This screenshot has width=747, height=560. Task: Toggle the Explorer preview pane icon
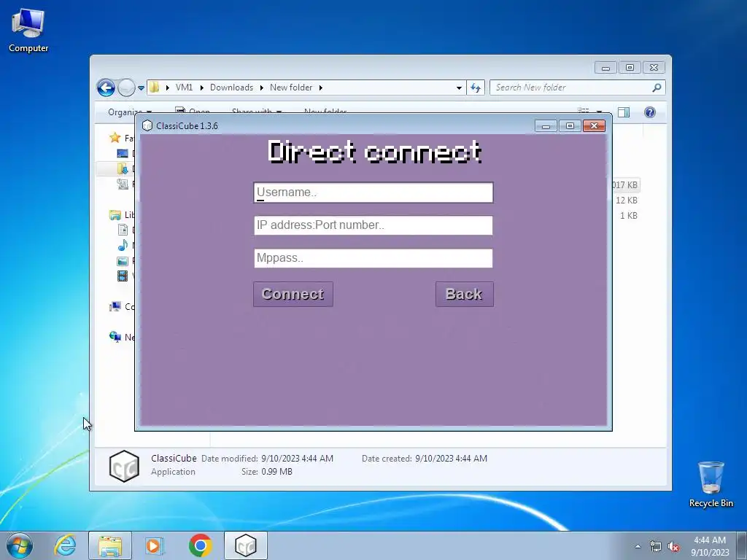pyautogui.click(x=624, y=112)
